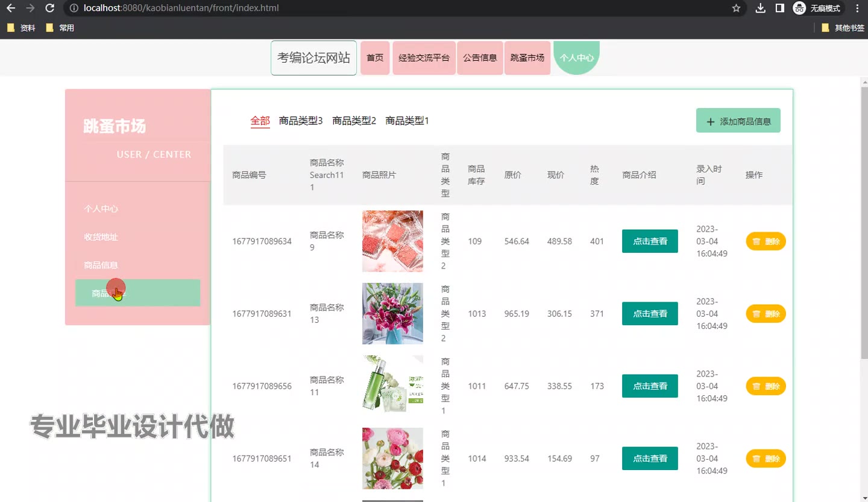The width and height of the screenshot is (868, 502).
Task: Open the 其他书签 bookmarks folder
Action: coord(843,28)
